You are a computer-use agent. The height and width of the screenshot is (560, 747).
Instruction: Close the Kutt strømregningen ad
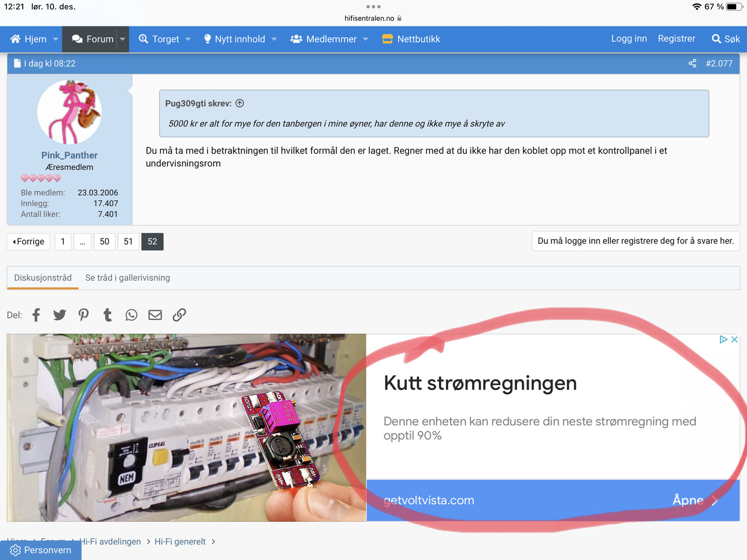click(x=735, y=340)
